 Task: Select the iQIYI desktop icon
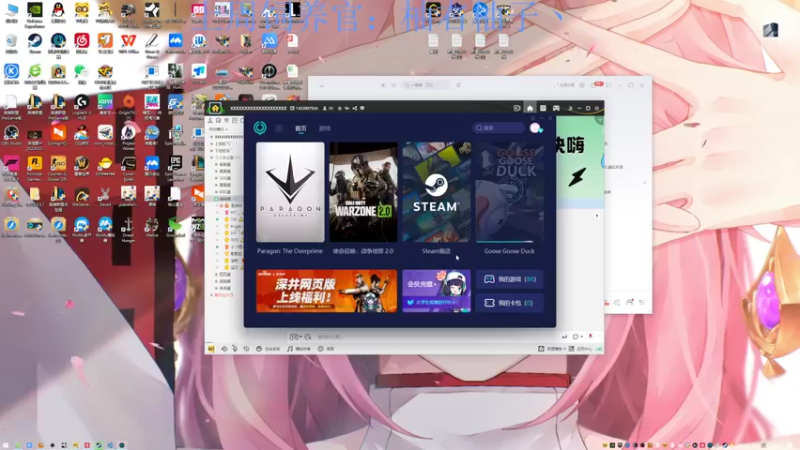click(x=105, y=104)
